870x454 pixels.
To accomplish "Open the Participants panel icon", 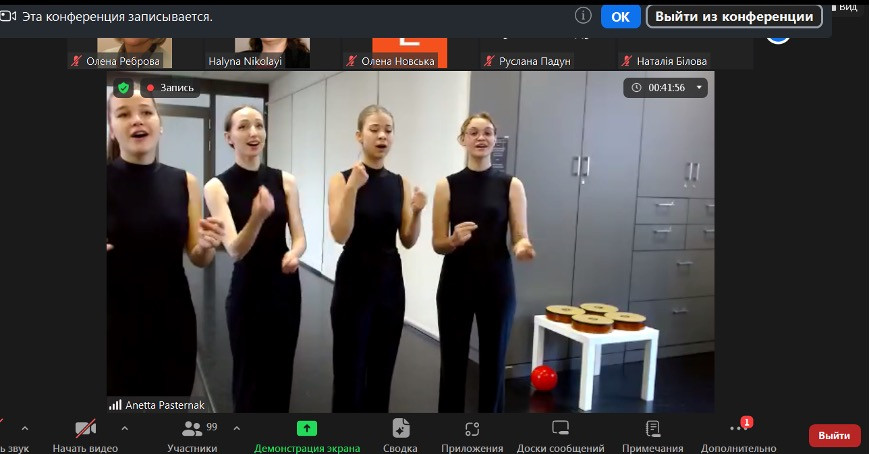I will 192,428.
